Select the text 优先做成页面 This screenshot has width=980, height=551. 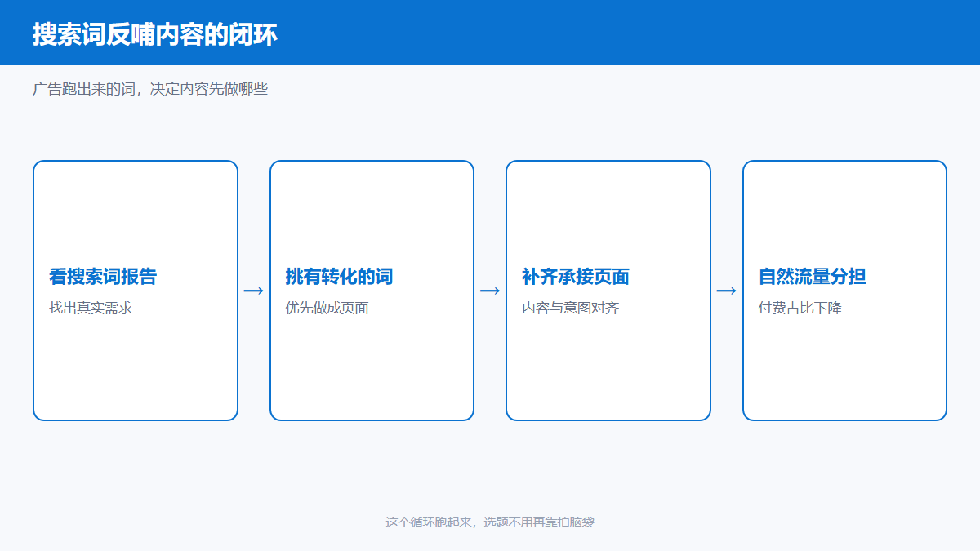point(327,309)
